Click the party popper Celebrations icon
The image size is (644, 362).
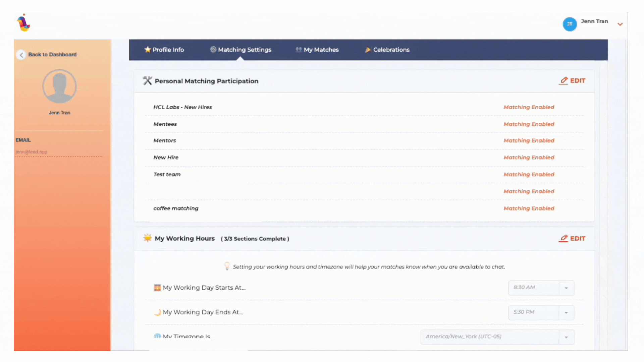tap(368, 50)
